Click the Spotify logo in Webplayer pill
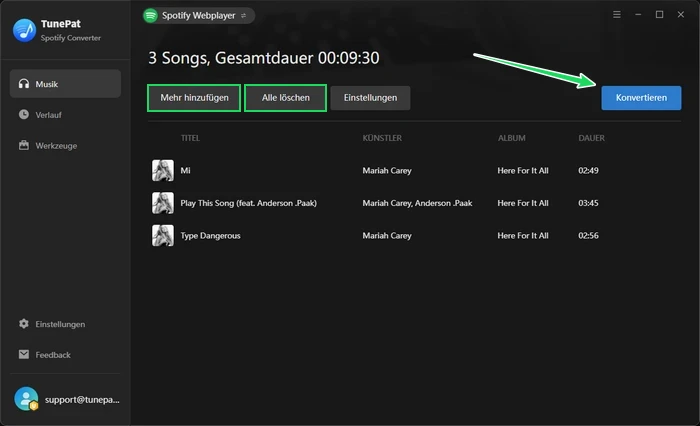 150,16
